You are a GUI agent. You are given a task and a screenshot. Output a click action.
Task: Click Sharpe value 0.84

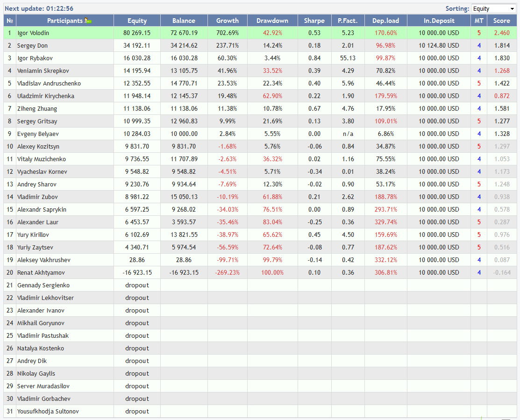[x=314, y=58]
